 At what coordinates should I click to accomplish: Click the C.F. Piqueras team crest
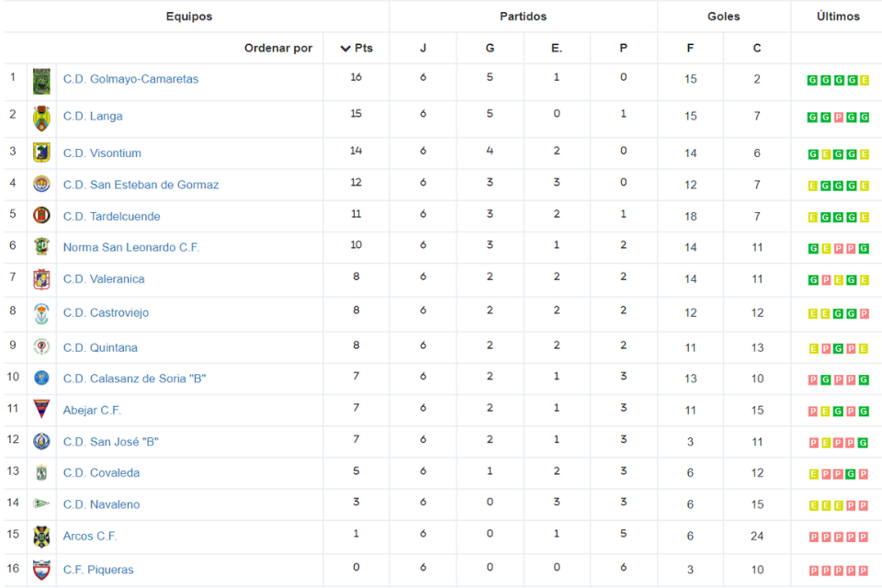pos(41,570)
